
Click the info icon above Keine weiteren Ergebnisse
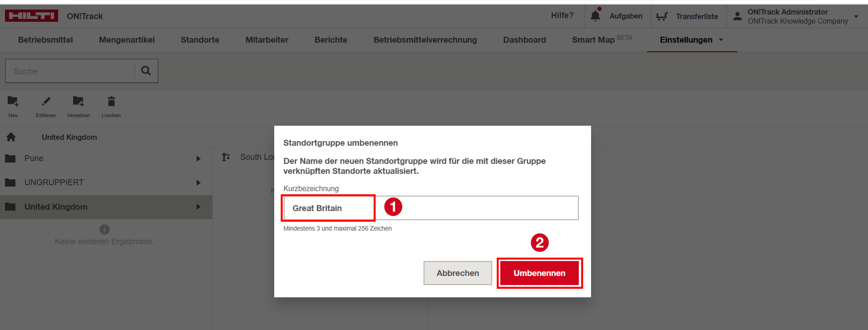point(105,229)
